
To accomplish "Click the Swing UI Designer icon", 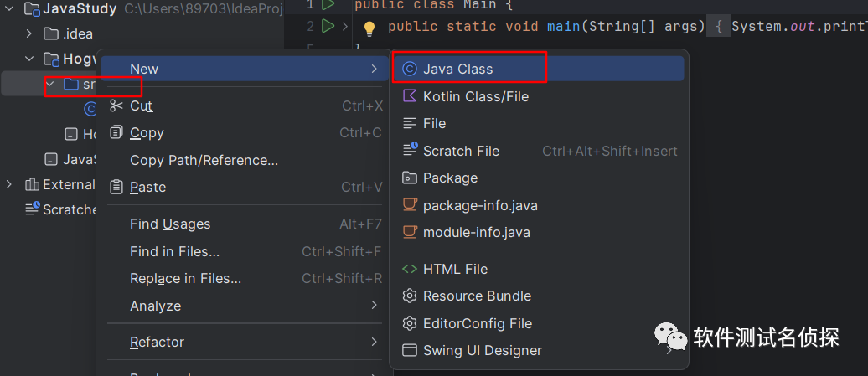I will point(410,350).
